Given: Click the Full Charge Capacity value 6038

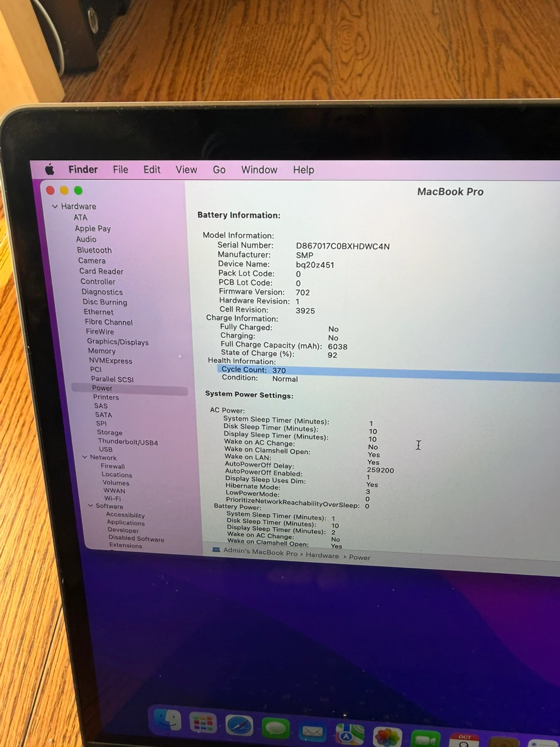Looking at the screenshot, I should pyautogui.click(x=338, y=347).
